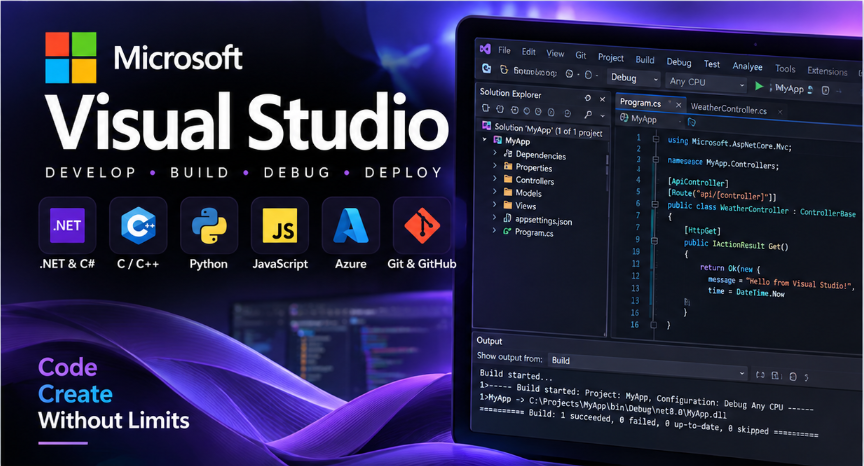Close the Solution Explorer panel

602,99
